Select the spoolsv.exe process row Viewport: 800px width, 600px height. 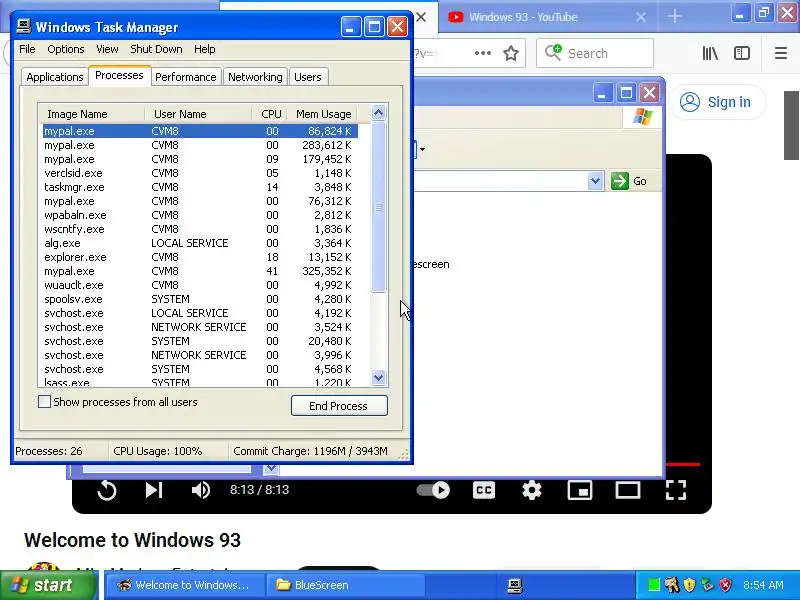[200, 299]
